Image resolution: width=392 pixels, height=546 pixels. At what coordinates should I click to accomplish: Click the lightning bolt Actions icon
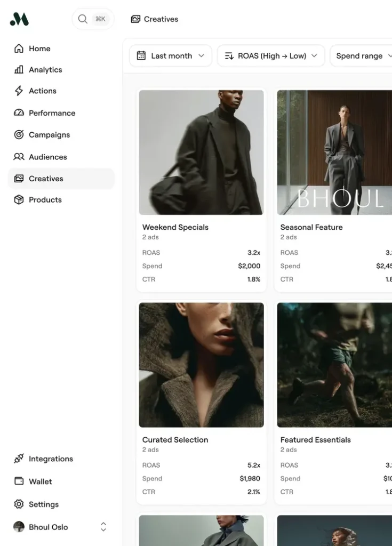pyautogui.click(x=19, y=91)
